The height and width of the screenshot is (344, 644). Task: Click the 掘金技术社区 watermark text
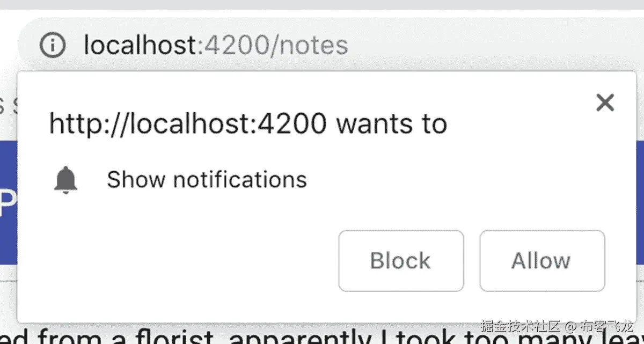(521, 326)
